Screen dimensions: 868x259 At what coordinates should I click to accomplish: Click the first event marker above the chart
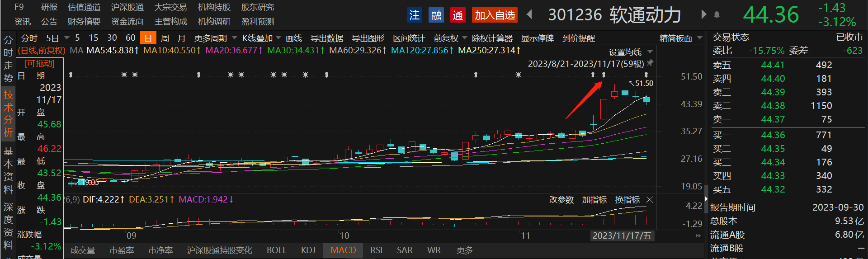(x=71, y=75)
